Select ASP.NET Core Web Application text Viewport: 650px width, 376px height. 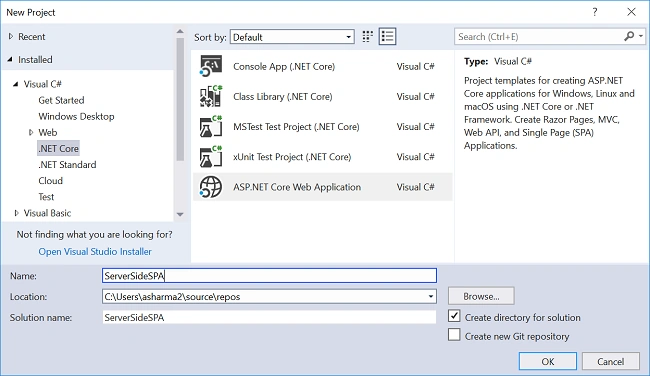(297, 187)
